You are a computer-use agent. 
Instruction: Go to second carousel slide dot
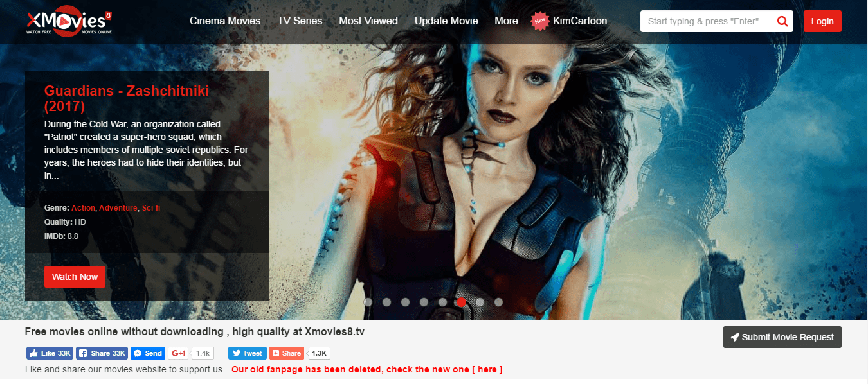(387, 301)
